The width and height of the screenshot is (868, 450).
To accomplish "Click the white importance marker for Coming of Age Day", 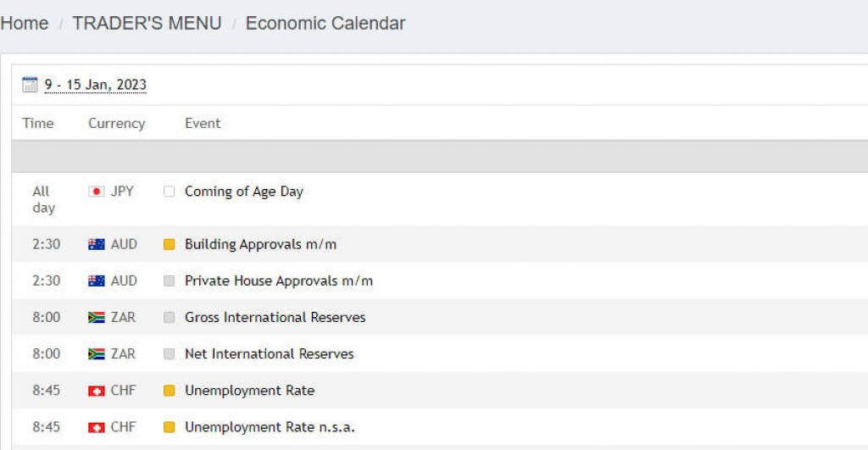I will (x=170, y=192).
